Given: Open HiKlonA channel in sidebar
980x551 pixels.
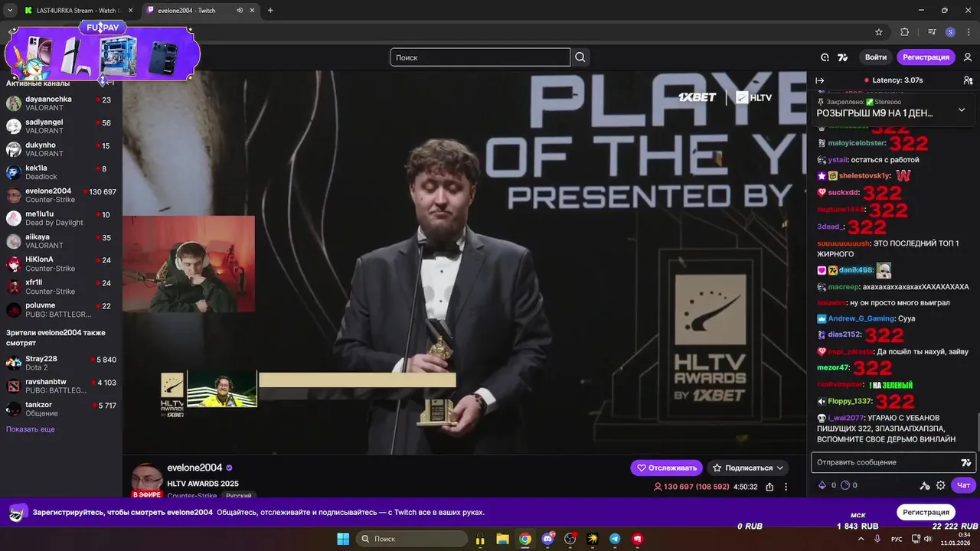Looking at the screenshot, I should (x=61, y=264).
